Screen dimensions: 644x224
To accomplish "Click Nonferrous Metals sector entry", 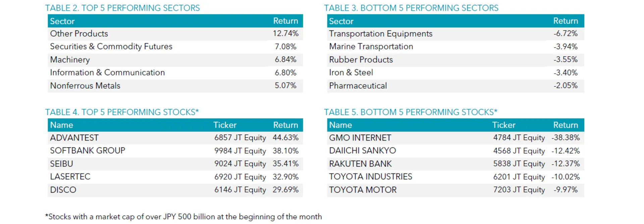I will 85,86.
